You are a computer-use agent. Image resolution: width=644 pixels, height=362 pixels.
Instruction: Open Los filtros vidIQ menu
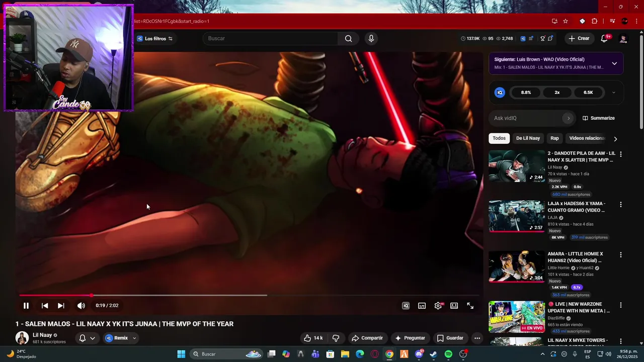point(155,39)
